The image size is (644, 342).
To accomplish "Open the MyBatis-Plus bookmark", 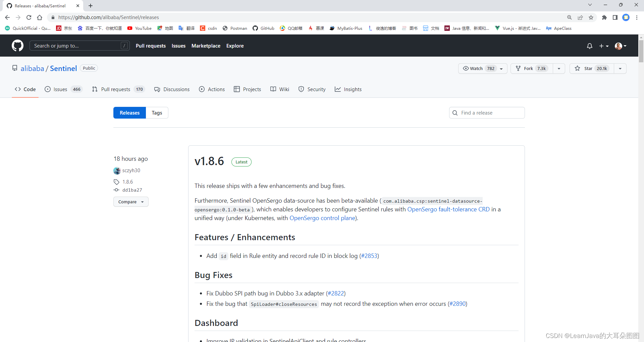I will pos(346,28).
